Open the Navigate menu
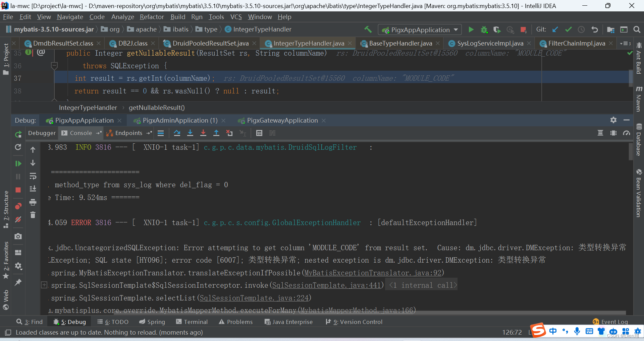The image size is (644, 341). pyautogui.click(x=70, y=17)
